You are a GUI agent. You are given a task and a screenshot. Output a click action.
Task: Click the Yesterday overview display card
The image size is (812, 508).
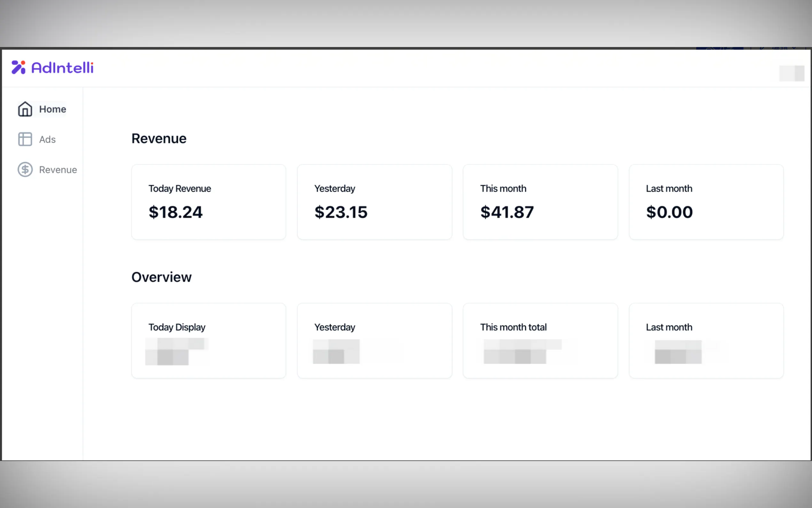(x=374, y=340)
